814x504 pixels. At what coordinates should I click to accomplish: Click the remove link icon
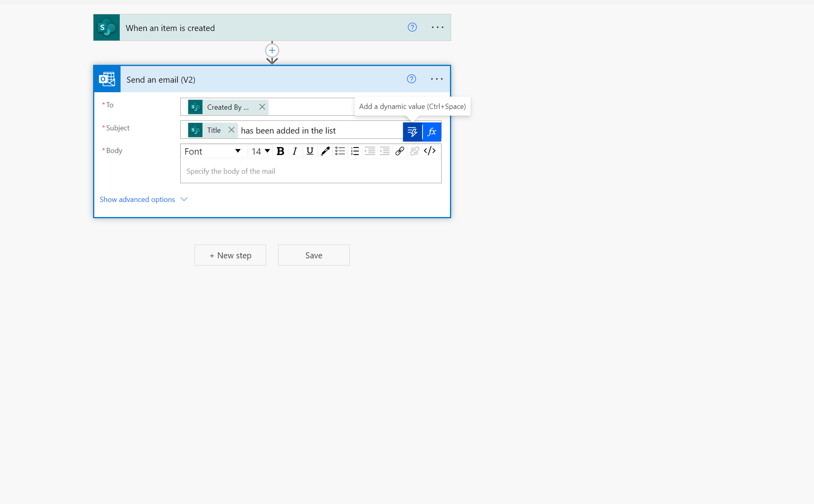[x=415, y=151]
